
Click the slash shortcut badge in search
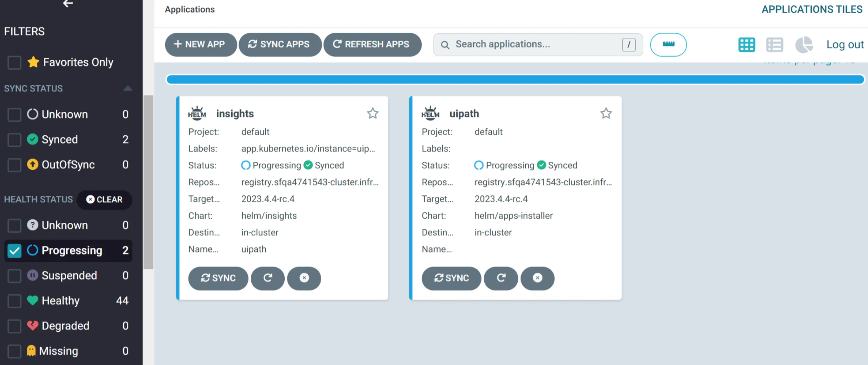(x=629, y=44)
